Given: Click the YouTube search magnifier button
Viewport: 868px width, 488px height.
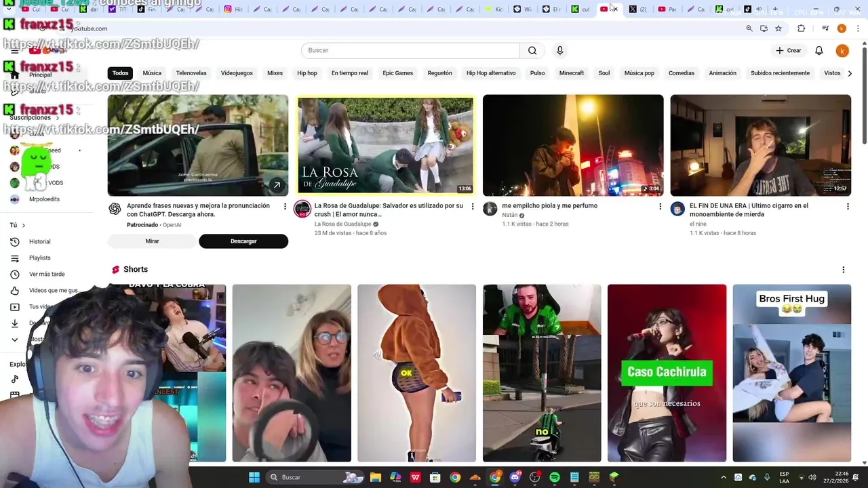Looking at the screenshot, I should coord(532,50).
